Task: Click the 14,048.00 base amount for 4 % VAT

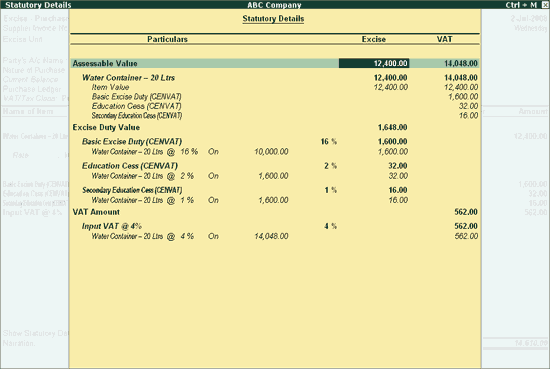Action: tap(271, 236)
